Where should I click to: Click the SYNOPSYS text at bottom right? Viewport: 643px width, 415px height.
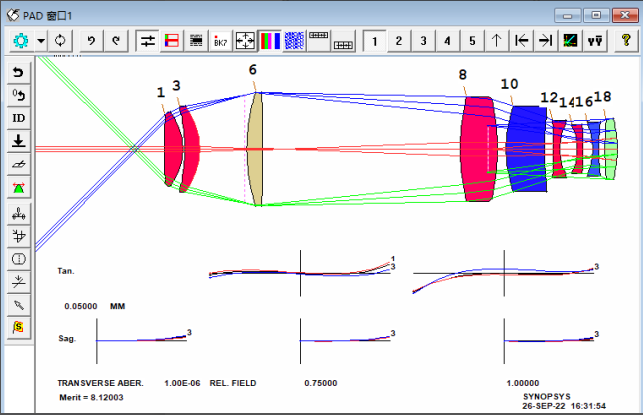click(x=547, y=397)
